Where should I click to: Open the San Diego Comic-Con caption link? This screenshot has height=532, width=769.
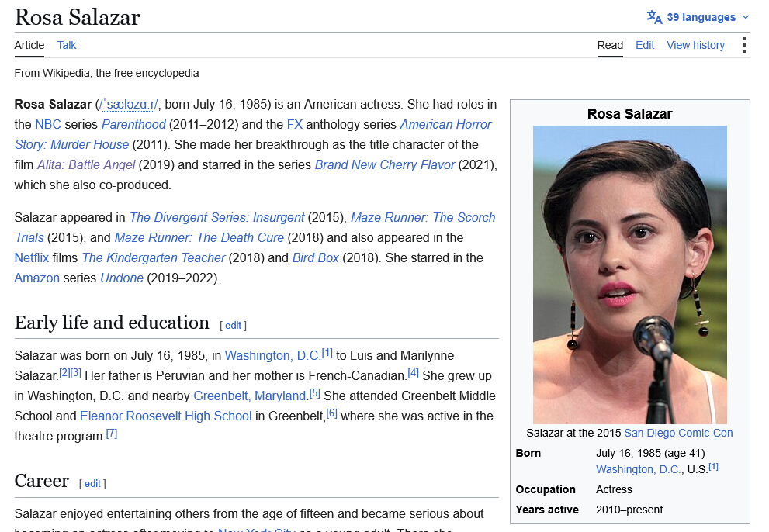point(678,433)
